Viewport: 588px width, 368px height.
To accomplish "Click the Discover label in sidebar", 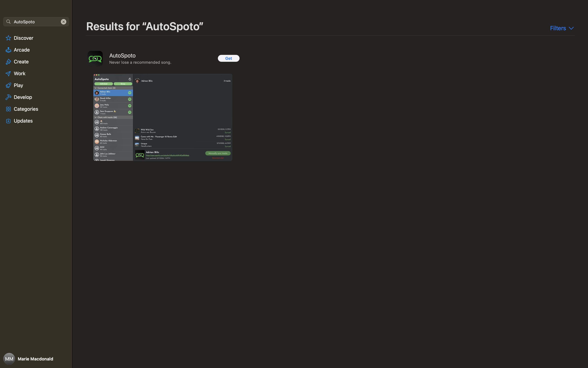I will tap(24, 38).
